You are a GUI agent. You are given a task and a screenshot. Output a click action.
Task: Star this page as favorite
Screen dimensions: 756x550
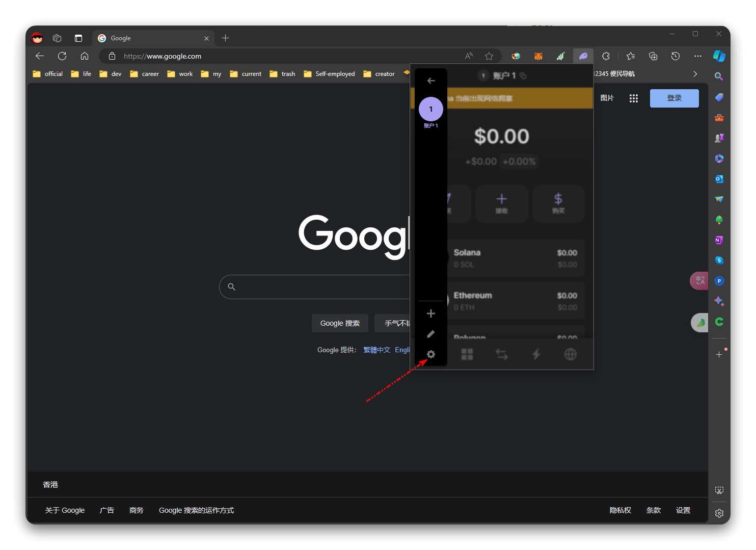pos(489,56)
